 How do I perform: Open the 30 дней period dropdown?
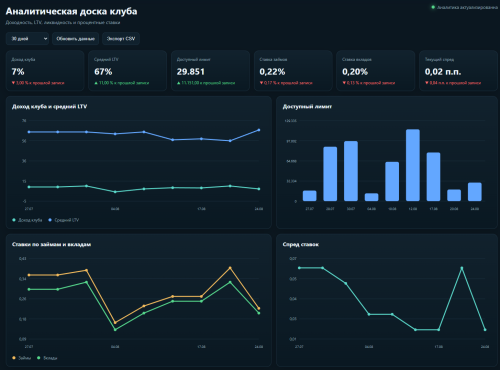(x=27, y=39)
